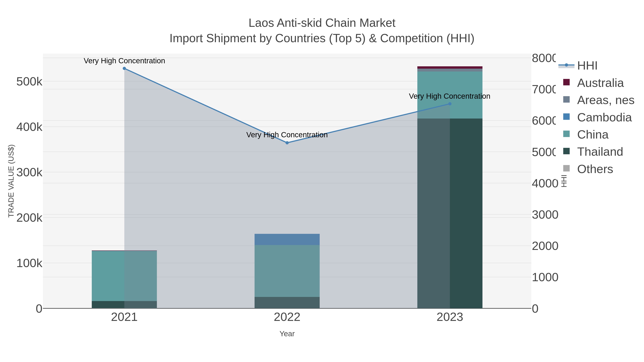This screenshot has width=644, height=362.
Task: Click the 2022 Thailand bar segment
Action: 287,302
